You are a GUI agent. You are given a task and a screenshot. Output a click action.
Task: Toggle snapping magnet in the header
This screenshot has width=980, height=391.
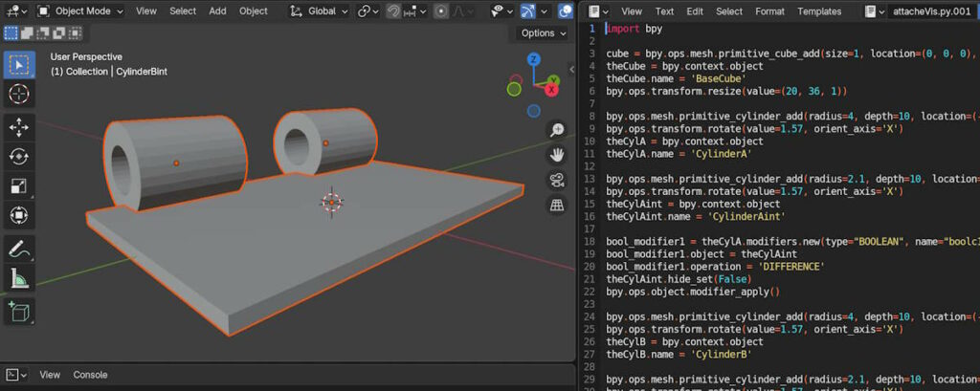coord(394,11)
